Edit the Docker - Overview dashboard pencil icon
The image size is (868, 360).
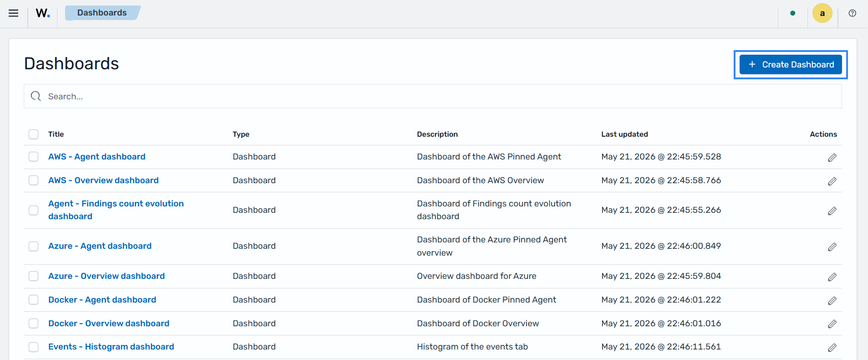pyautogui.click(x=832, y=324)
